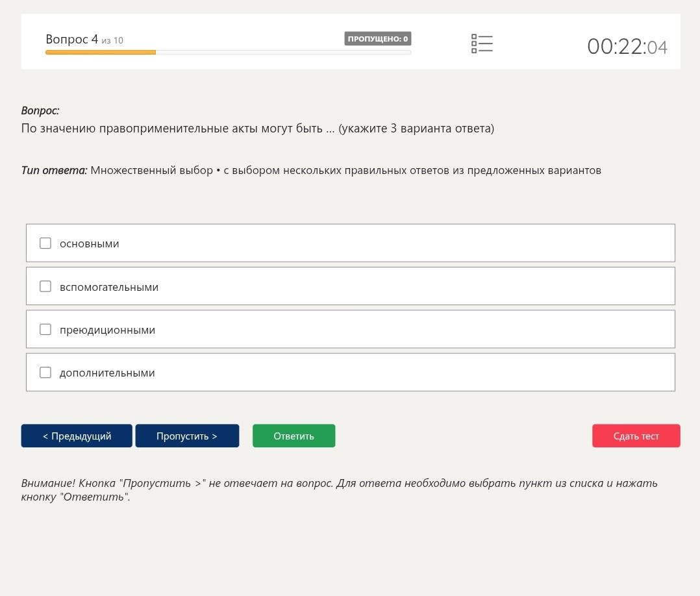Click the 'Пропущено: 0' badge
This screenshot has height=596, width=700.
(378, 39)
